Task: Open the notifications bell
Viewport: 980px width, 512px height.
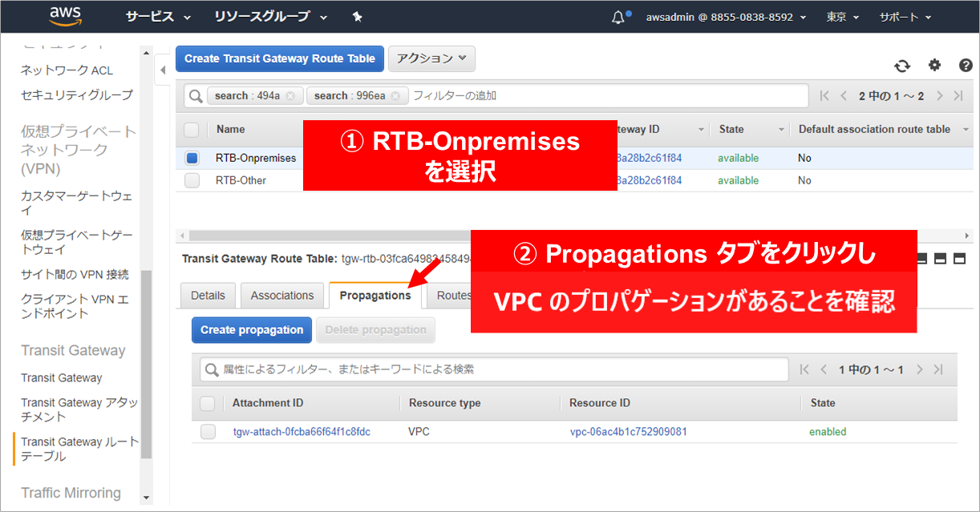Action: [x=618, y=17]
